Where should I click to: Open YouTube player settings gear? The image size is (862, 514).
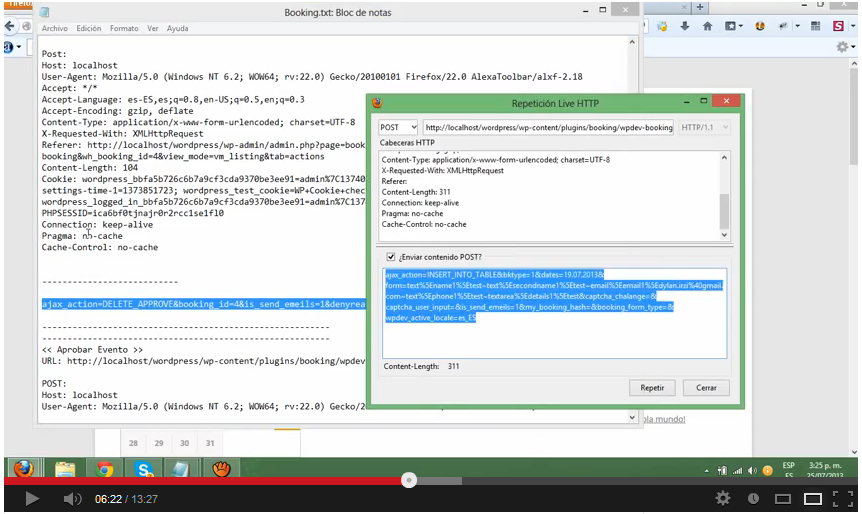[723, 499]
